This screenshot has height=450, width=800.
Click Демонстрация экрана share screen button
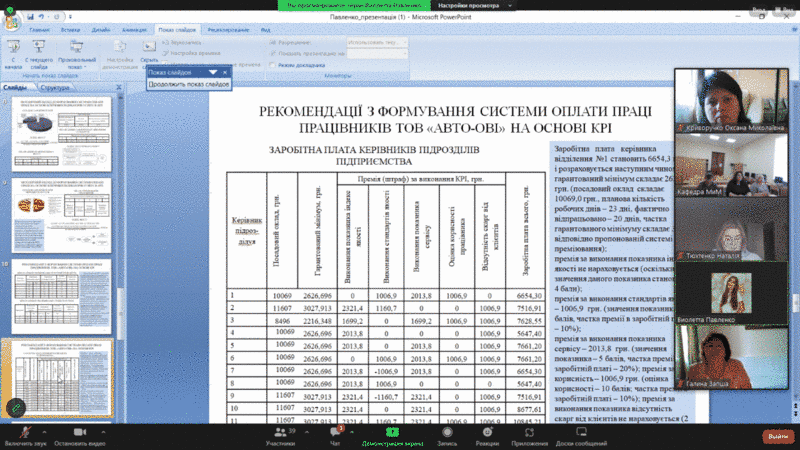click(392, 437)
